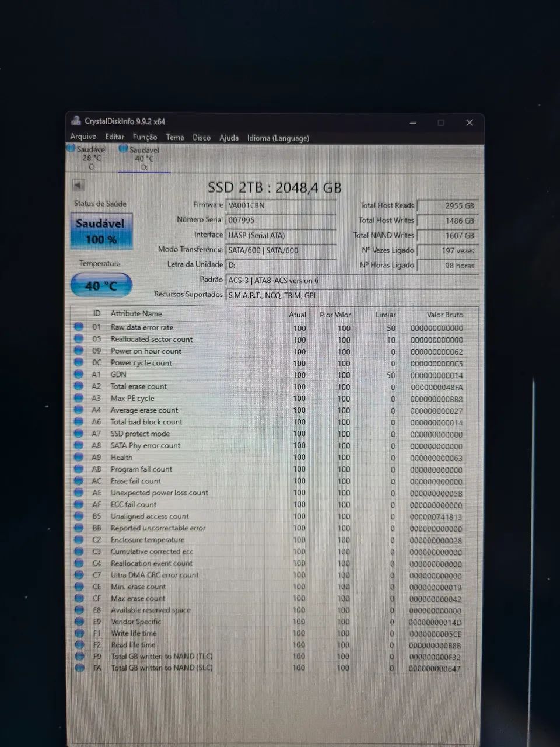This screenshot has width=560, height=747.
Task: Click status icon of Reported uncorrectable error
Action: coord(79,528)
